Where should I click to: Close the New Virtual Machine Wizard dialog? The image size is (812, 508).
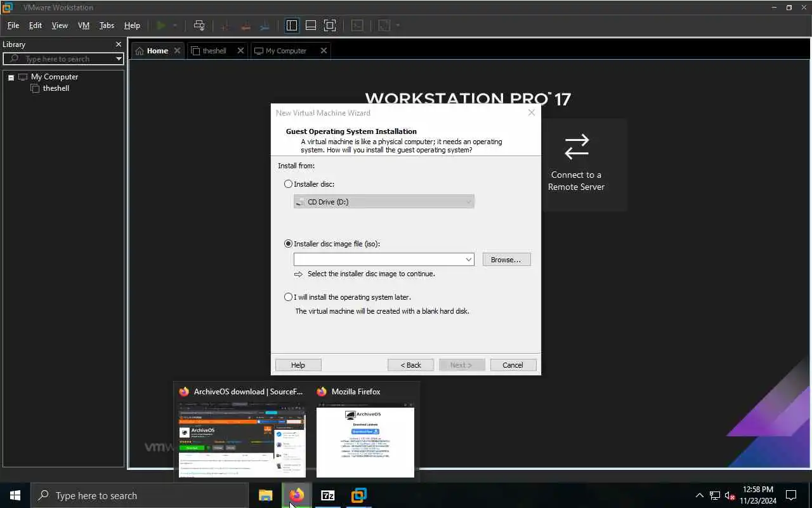532,112
